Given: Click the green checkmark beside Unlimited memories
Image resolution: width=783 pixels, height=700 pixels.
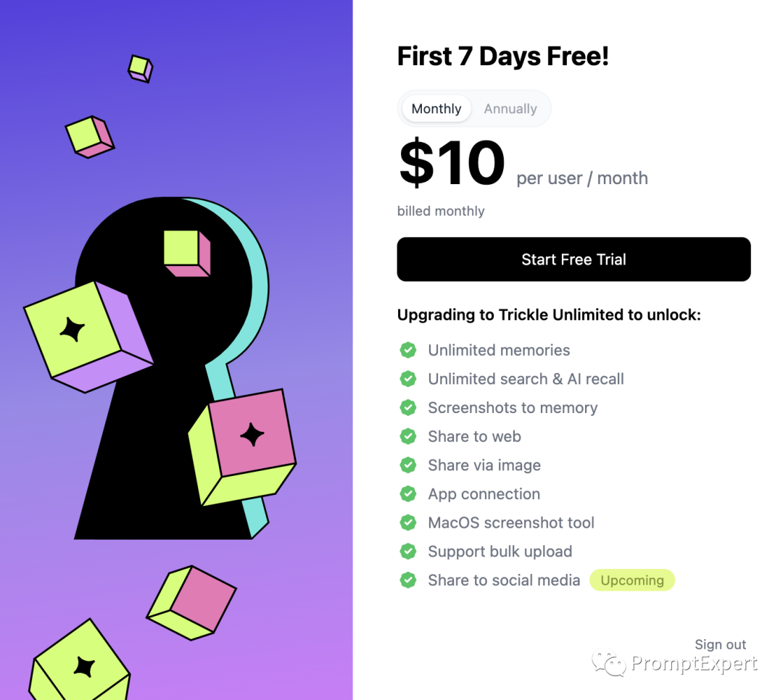Looking at the screenshot, I should 408,350.
